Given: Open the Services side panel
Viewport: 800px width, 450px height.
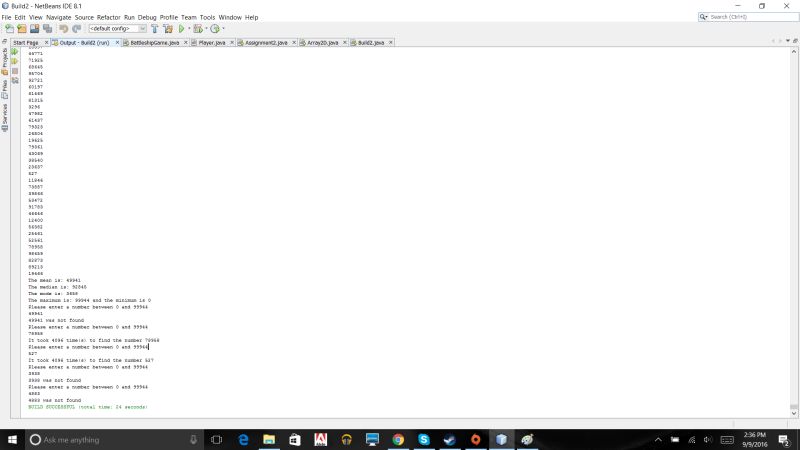Looking at the screenshot, I should 5,117.
